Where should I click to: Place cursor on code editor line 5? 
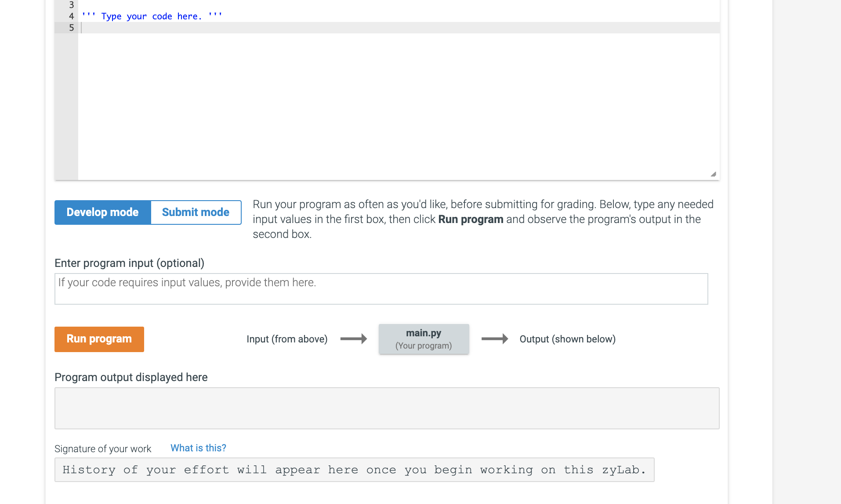(399, 28)
